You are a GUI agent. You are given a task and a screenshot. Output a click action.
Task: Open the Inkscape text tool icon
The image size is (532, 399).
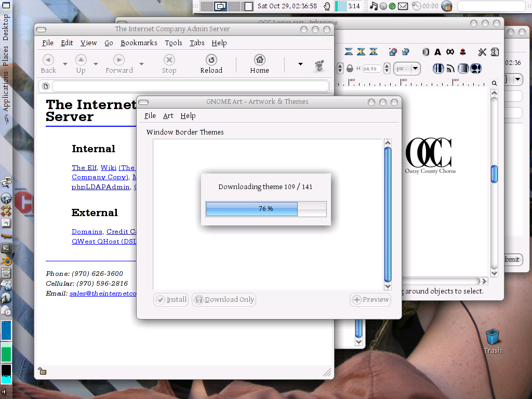(x=437, y=52)
